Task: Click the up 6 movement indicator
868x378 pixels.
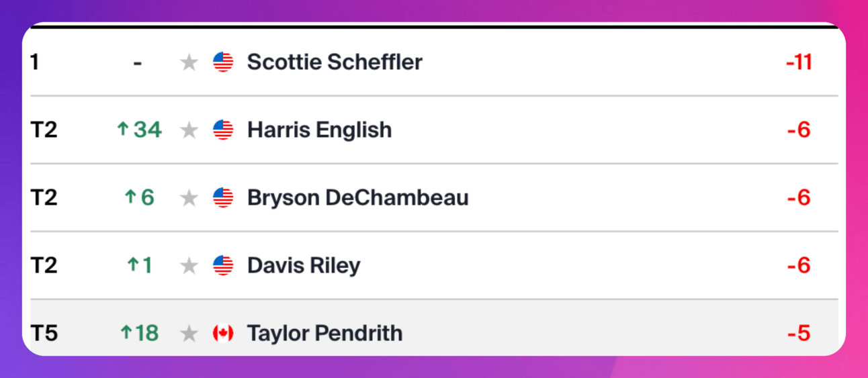Action: point(140,197)
